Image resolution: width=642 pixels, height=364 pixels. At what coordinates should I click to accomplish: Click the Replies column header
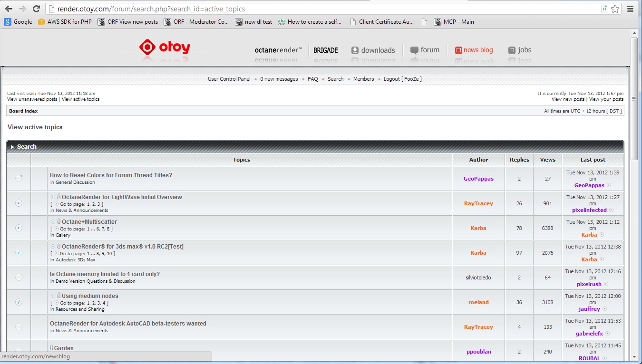tap(519, 160)
